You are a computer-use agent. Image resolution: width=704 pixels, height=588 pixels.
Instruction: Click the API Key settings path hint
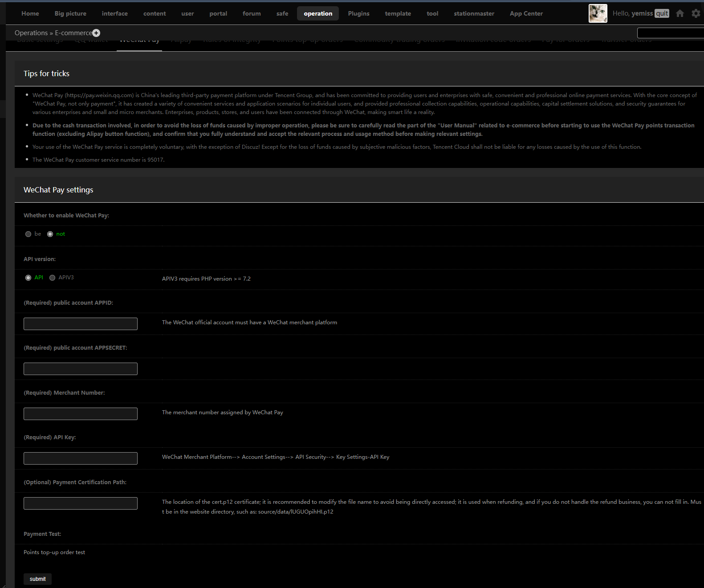[x=276, y=457]
